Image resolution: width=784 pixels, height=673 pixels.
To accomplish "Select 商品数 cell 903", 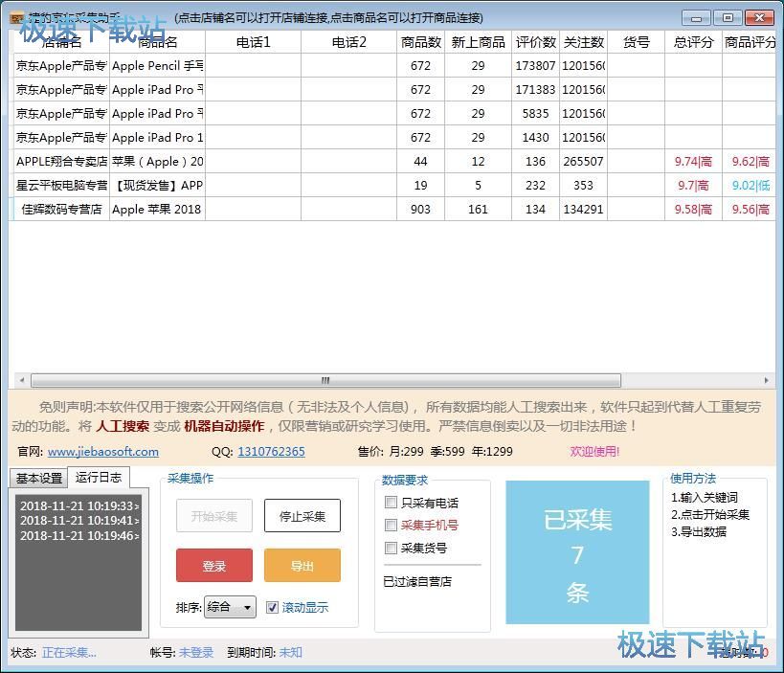I will point(420,209).
